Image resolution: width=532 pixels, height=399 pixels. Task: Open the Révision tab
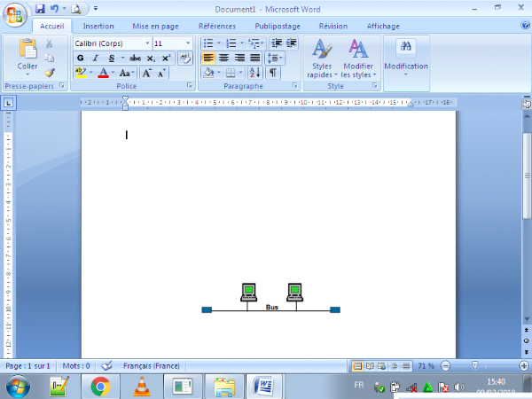pyautogui.click(x=333, y=26)
